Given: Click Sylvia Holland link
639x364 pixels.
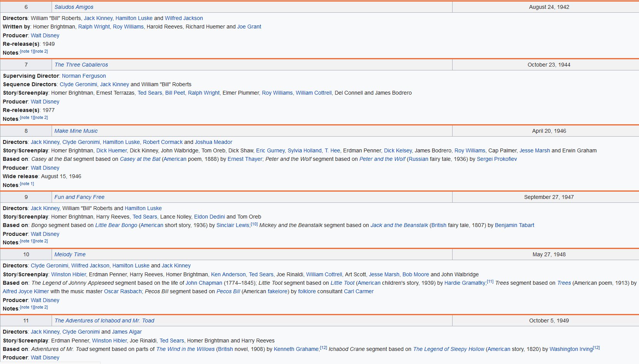Looking at the screenshot, I should (x=305, y=150).
